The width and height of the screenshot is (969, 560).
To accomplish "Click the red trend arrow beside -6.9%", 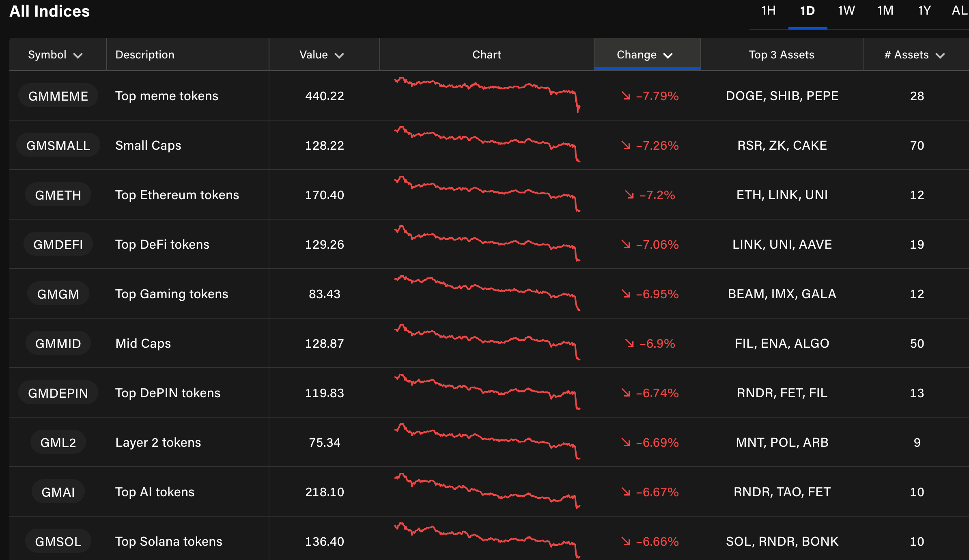I will pyautogui.click(x=629, y=343).
